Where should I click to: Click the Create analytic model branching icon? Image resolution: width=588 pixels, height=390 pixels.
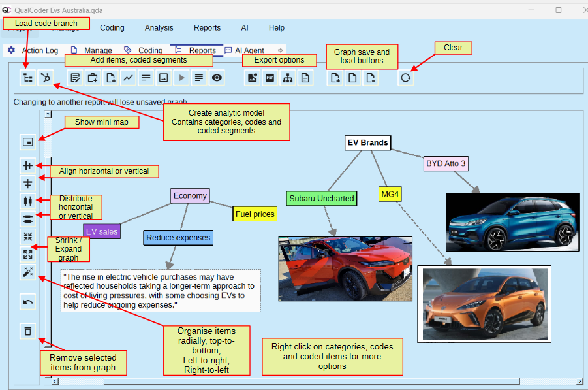[46, 78]
